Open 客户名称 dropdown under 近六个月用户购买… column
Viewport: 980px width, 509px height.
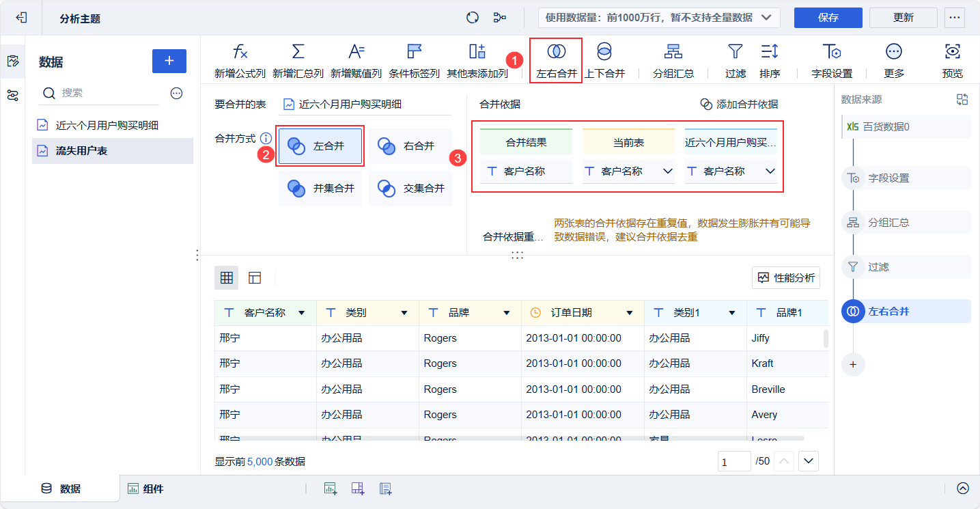point(731,171)
